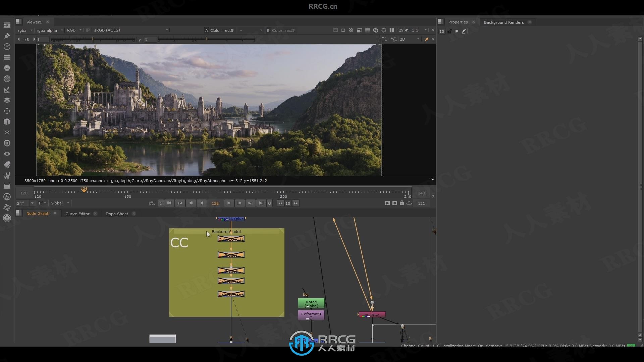Toggle the viewer gamma y button
644x362 pixels.
point(140,40)
